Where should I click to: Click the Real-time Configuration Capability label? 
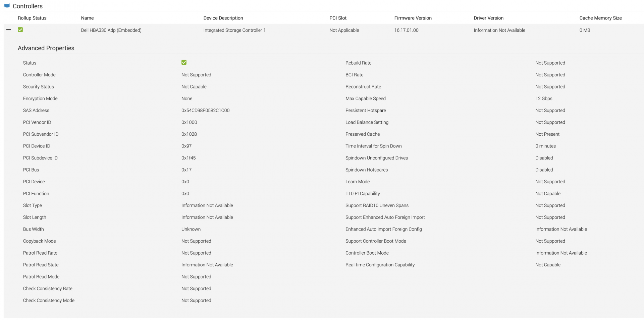(380, 265)
